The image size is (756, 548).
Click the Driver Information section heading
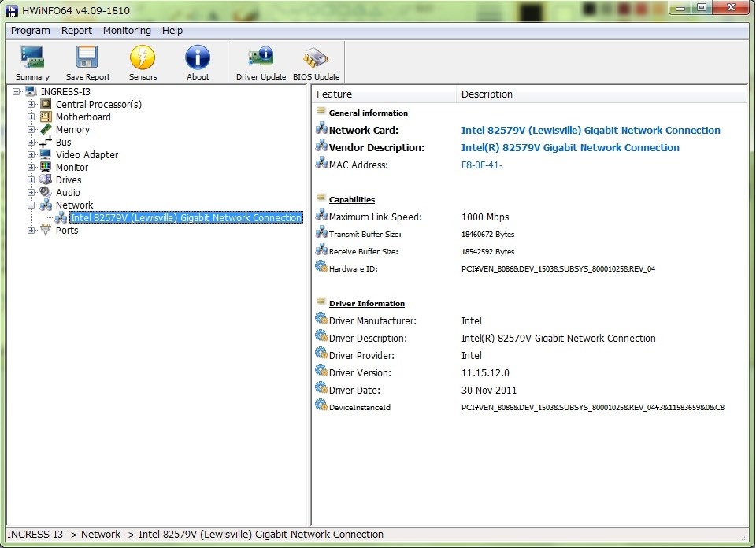[367, 304]
